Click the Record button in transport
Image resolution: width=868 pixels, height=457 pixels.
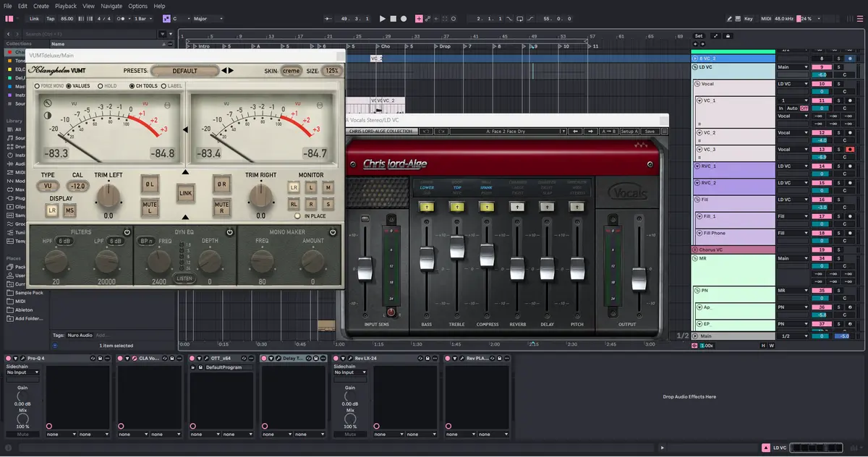(404, 18)
